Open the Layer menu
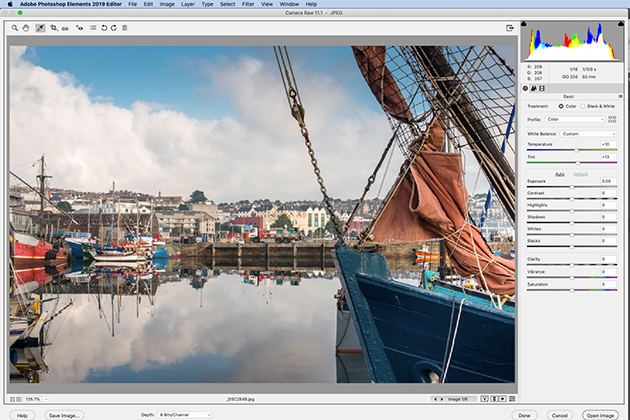Image resolution: width=630 pixels, height=420 pixels. pos(188,4)
